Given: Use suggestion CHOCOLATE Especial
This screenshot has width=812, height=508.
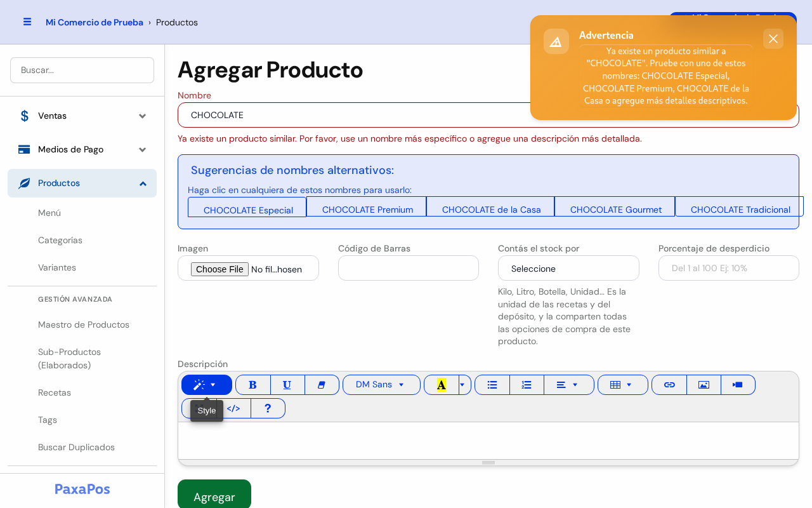Looking at the screenshot, I should click(247, 207).
